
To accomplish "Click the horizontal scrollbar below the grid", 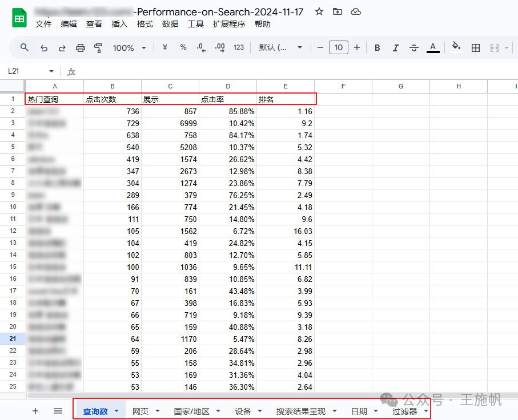I will pos(272,395).
